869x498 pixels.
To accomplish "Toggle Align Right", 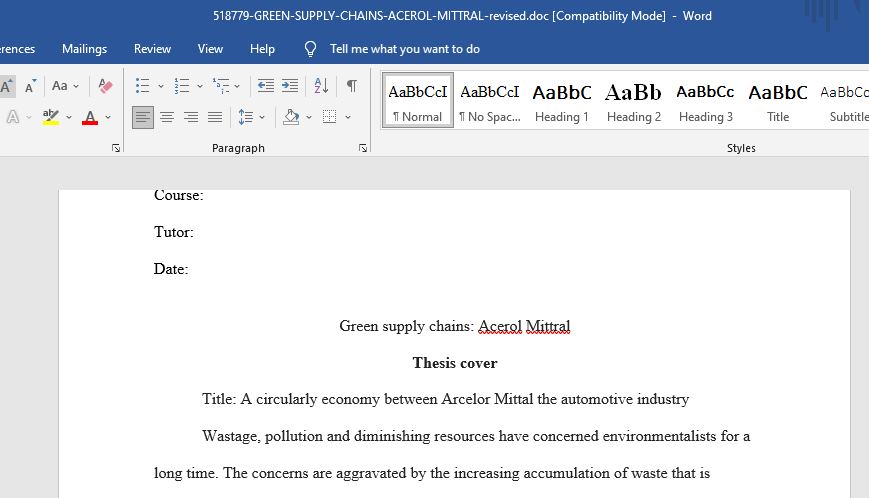I will click(191, 117).
